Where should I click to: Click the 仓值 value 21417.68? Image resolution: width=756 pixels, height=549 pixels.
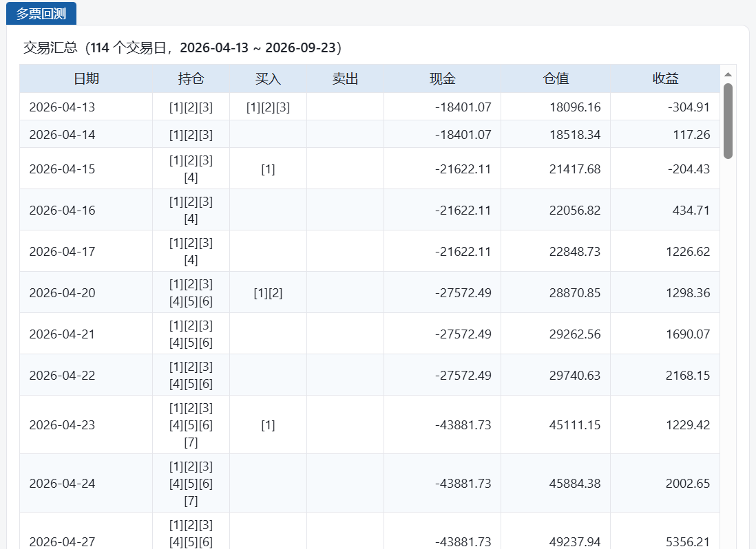tap(575, 169)
